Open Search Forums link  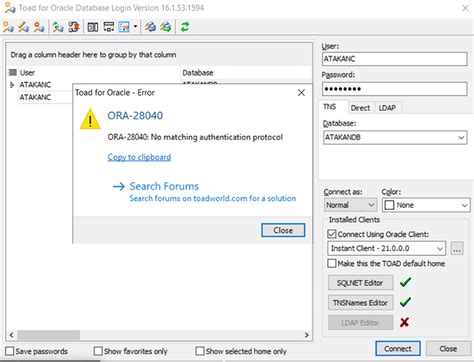[164, 186]
